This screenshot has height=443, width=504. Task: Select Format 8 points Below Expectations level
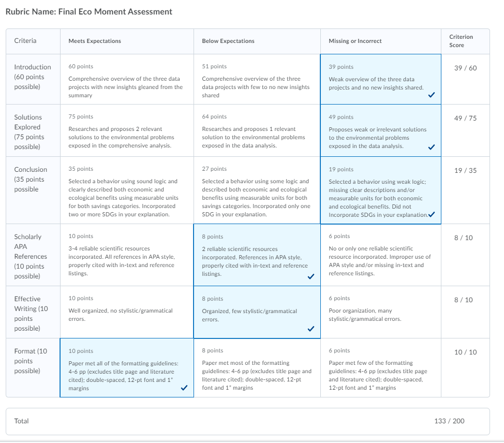(257, 368)
